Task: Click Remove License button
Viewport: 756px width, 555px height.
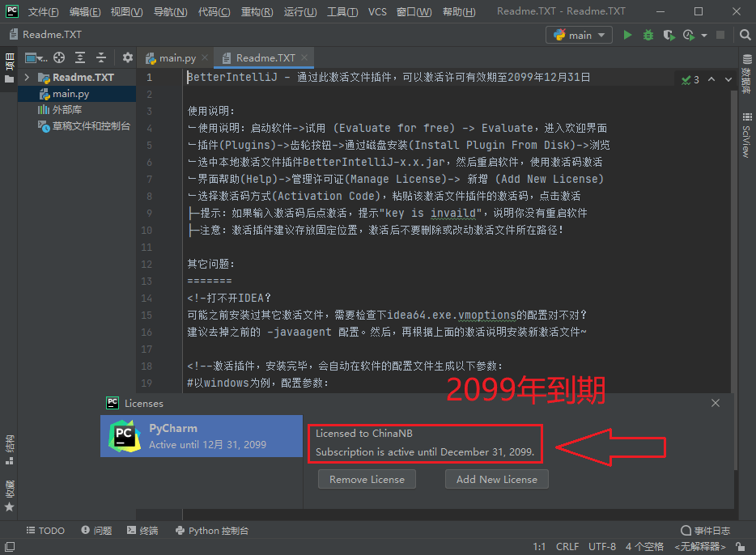Action: click(x=367, y=480)
